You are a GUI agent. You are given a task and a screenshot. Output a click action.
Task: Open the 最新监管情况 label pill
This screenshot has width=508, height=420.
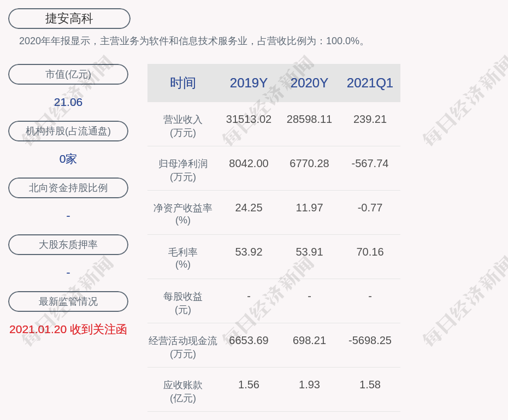point(68,301)
